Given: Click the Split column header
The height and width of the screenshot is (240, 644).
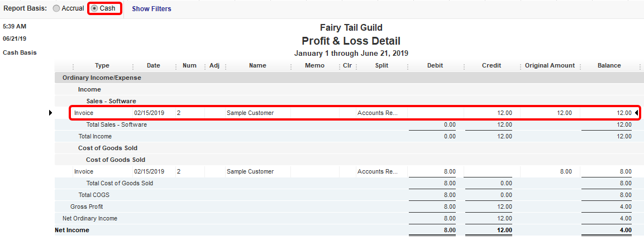Looking at the screenshot, I should (x=382, y=65).
